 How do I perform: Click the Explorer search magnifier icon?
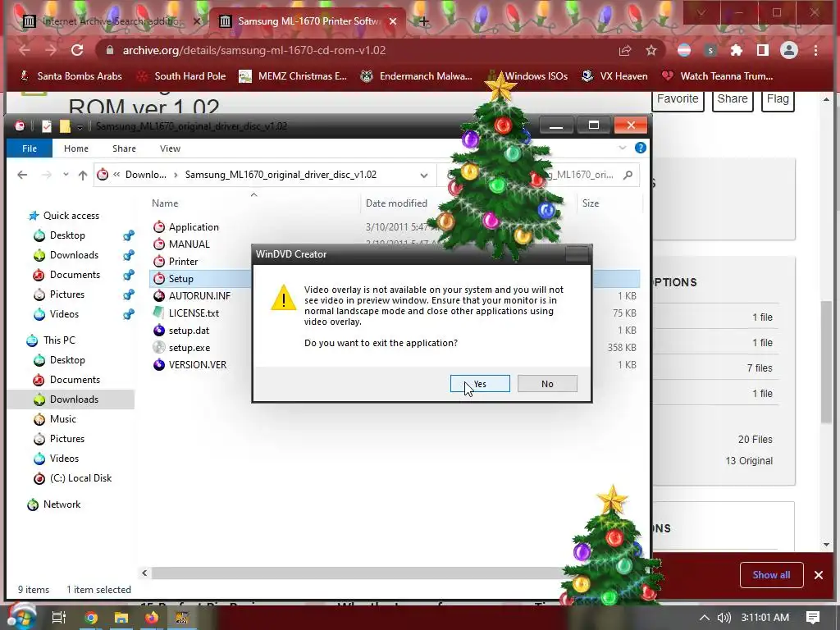pos(628,175)
